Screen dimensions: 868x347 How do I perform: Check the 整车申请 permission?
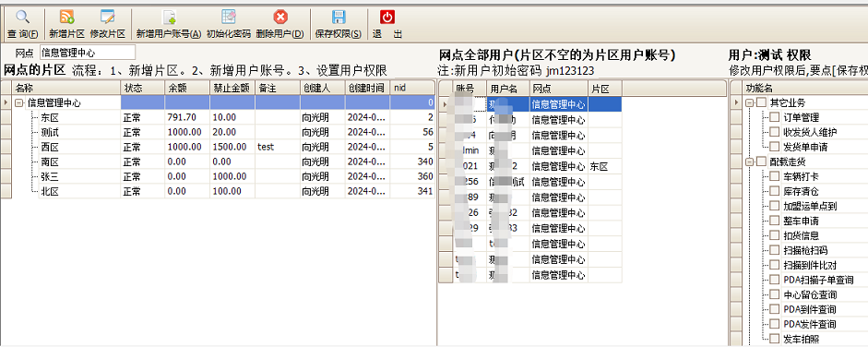click(774, 221)
